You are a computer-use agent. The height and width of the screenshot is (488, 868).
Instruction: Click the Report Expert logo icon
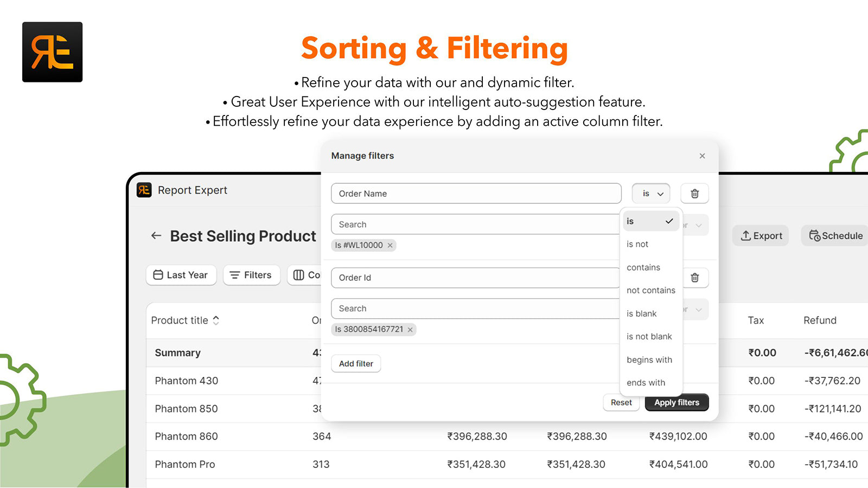click(144, 190)
